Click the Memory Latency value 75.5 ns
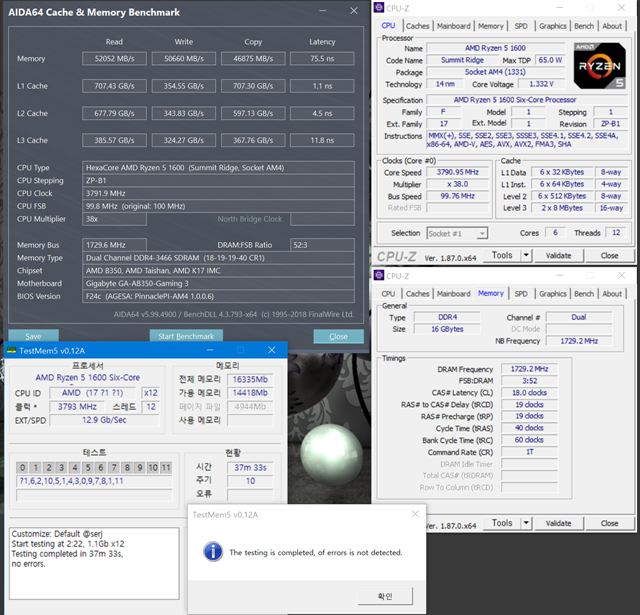Viewport: 640px width, 615px height. 322,59
